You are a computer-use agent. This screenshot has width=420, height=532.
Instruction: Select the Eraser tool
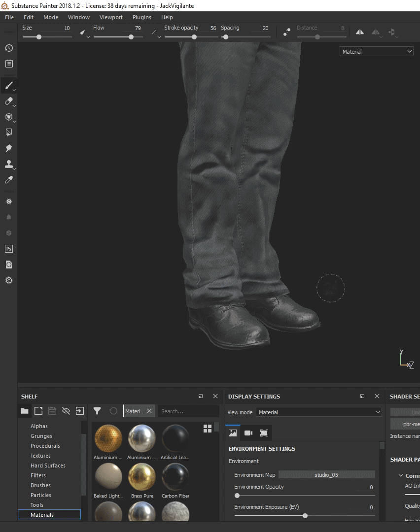pyautogui.click(x=8, y=101)
